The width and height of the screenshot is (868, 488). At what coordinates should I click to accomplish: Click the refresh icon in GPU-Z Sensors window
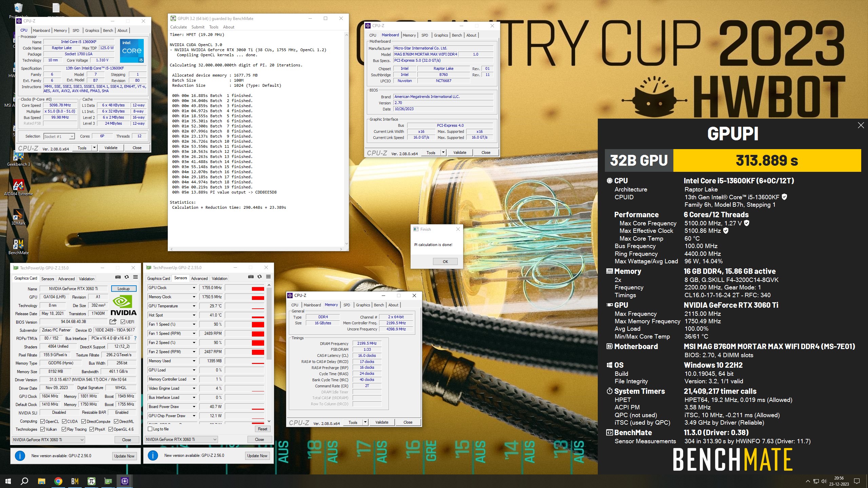[259, 277]
